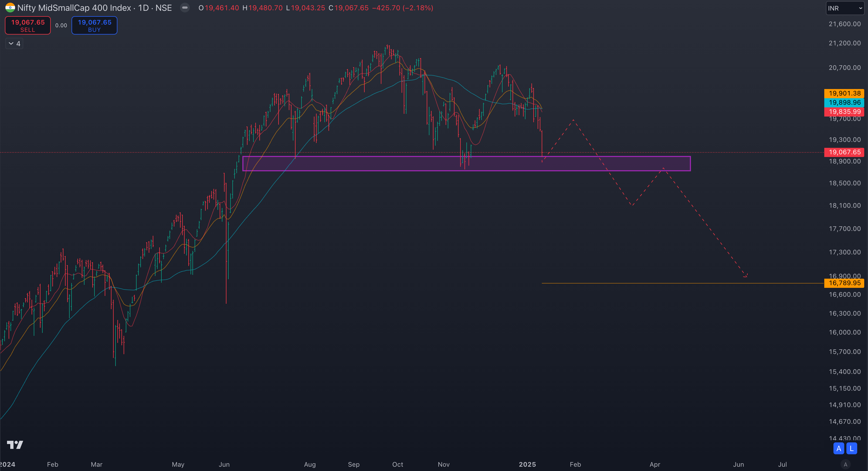This screenshot has width=868, height=471.
Task: Select the orange horizontal target line
Action: click(683, 283)
